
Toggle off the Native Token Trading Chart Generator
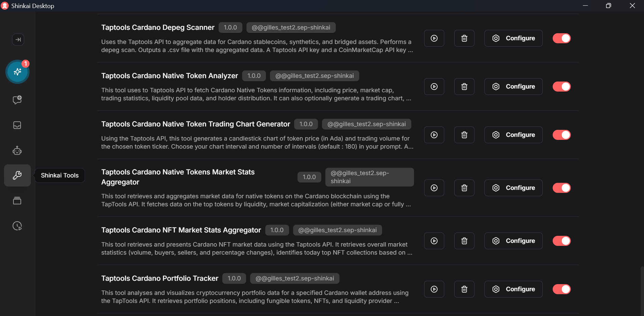click(562, 135)
